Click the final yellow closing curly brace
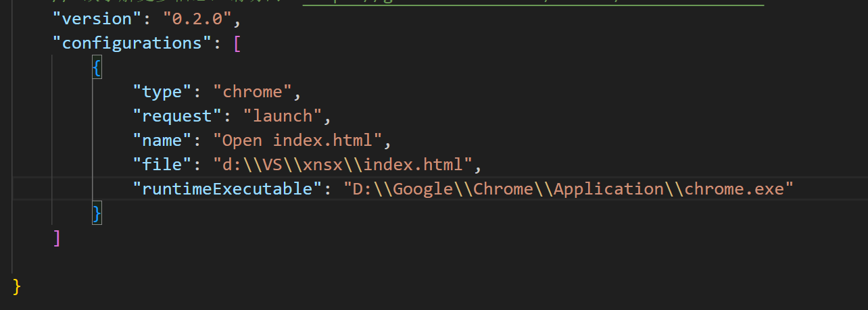The width and height of the screenshot is (868, 310). point(18,286)
